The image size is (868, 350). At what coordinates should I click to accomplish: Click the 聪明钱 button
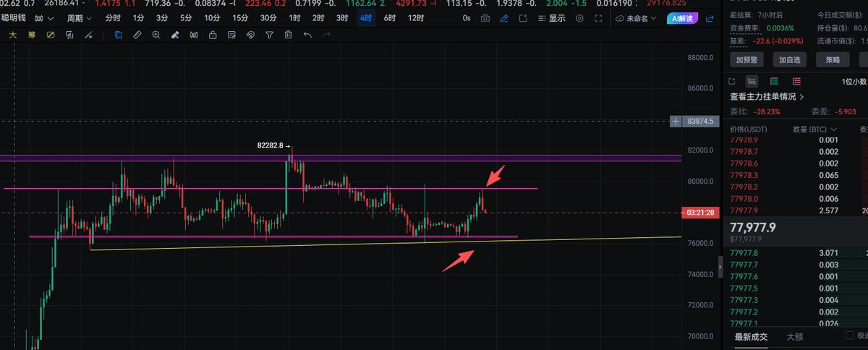click(14, 18)
